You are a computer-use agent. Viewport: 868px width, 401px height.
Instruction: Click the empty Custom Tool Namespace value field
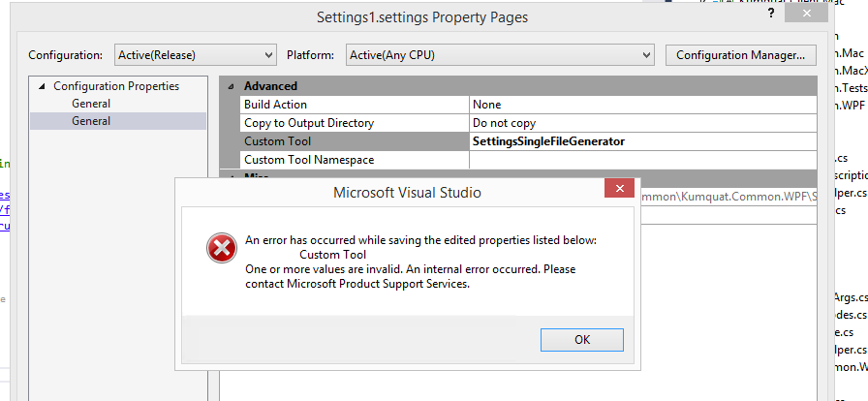[643, 160]
